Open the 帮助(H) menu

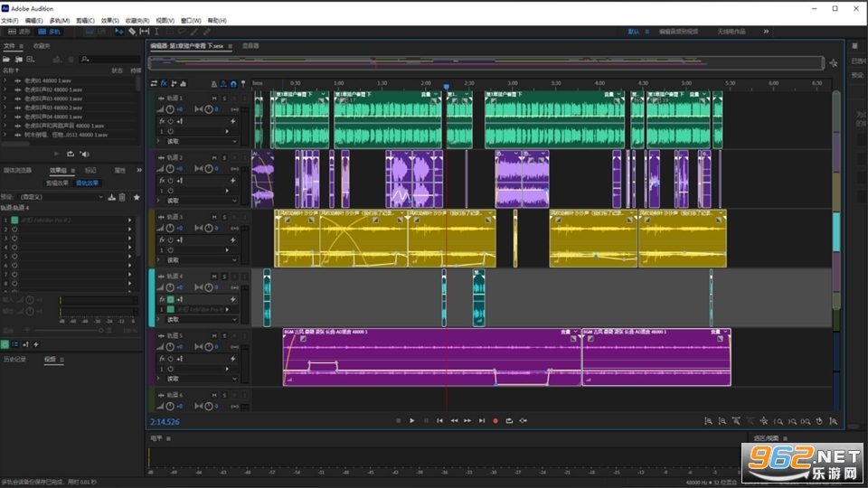click(217, 21)
